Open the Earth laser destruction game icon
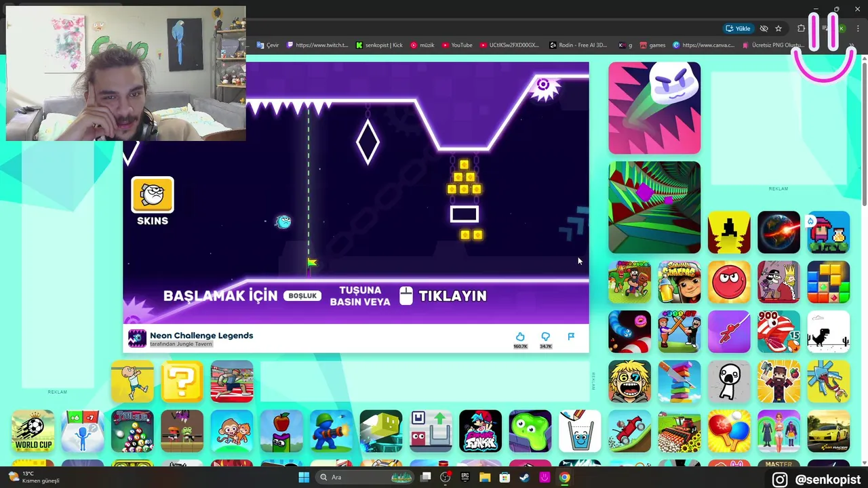Image resolution: width=868 pixels, height=488 pixels. [778, 232]
